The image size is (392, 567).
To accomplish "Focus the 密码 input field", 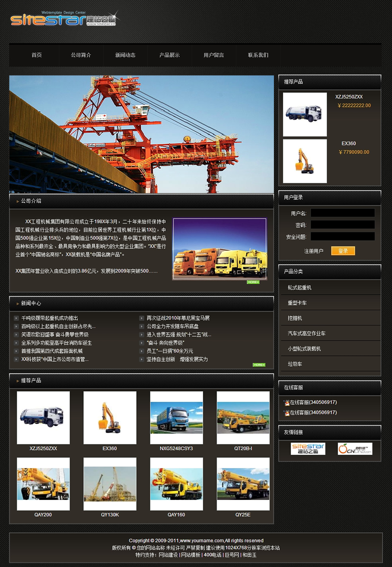I will pos(343,225).
